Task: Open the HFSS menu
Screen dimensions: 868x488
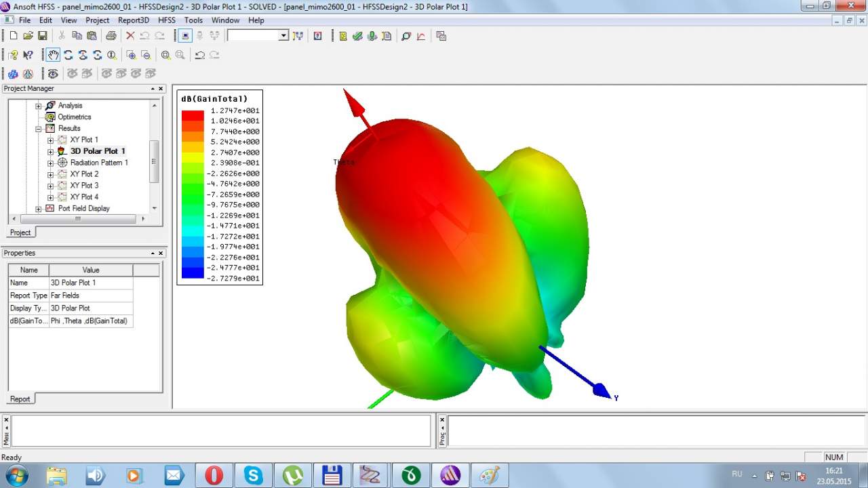Action: click(167, 20)
